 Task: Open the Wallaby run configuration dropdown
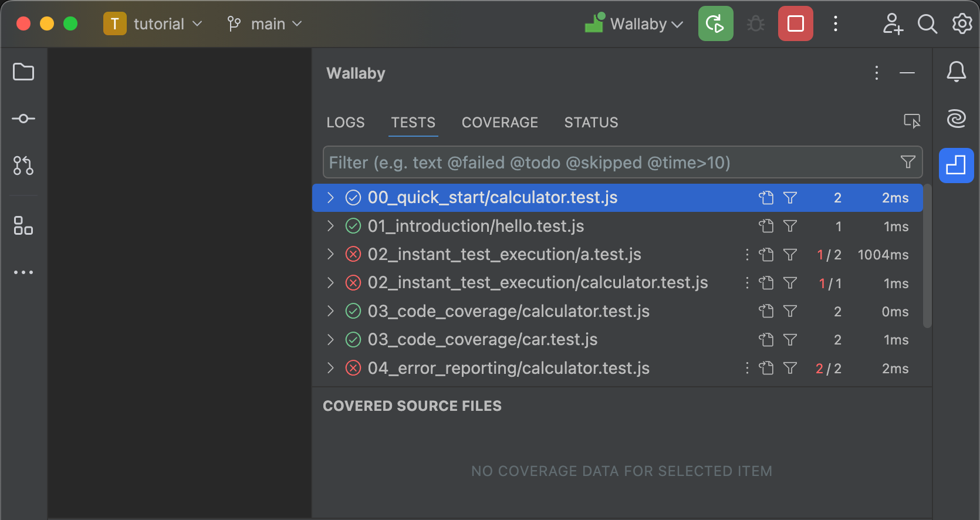(634, 23)
